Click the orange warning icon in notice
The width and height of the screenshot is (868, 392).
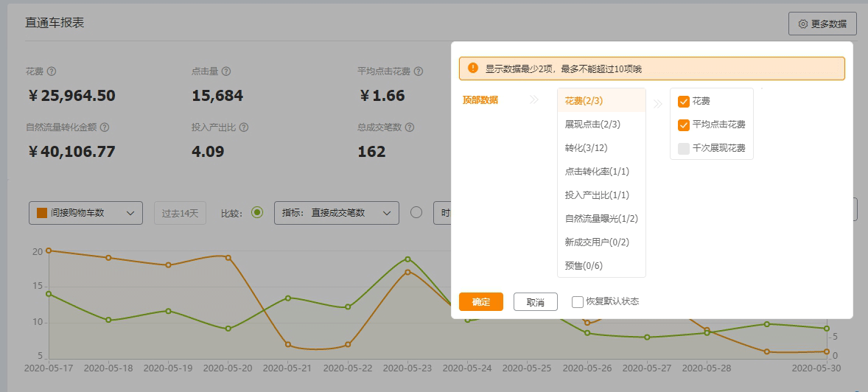click(x=473, y=68)
